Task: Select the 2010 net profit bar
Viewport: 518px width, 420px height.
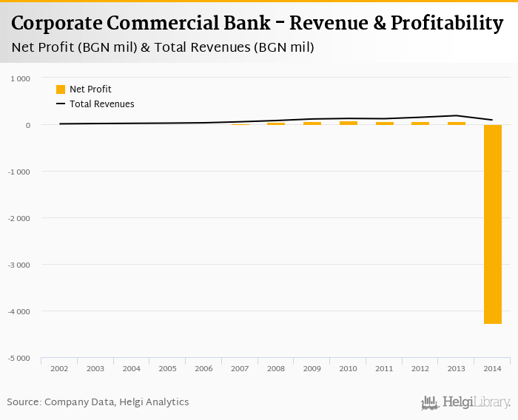Action: [349, 123]
